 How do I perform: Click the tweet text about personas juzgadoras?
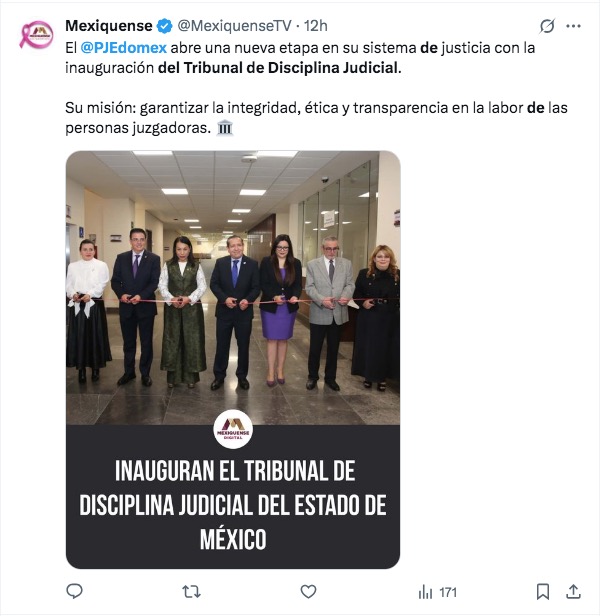[316, 117]
